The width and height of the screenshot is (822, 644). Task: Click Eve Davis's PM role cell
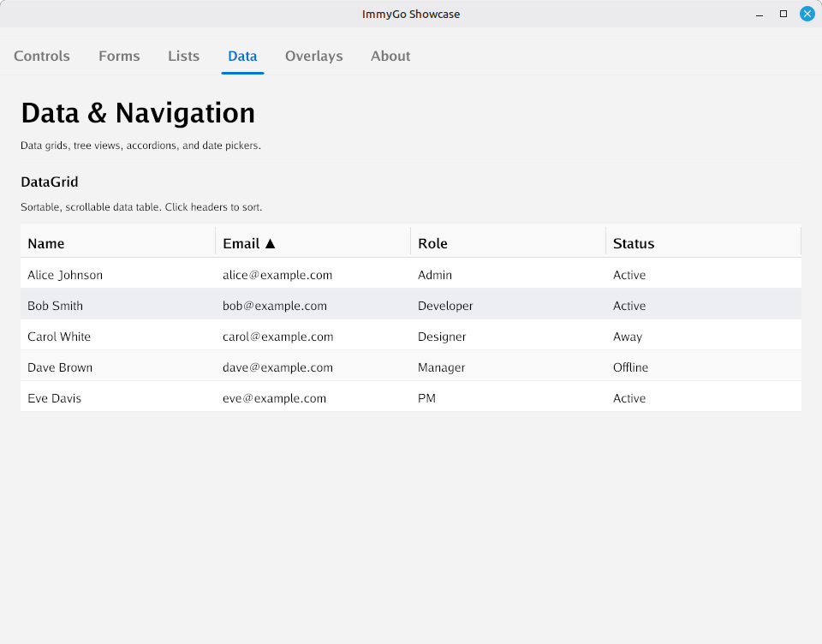click(426, 397)
